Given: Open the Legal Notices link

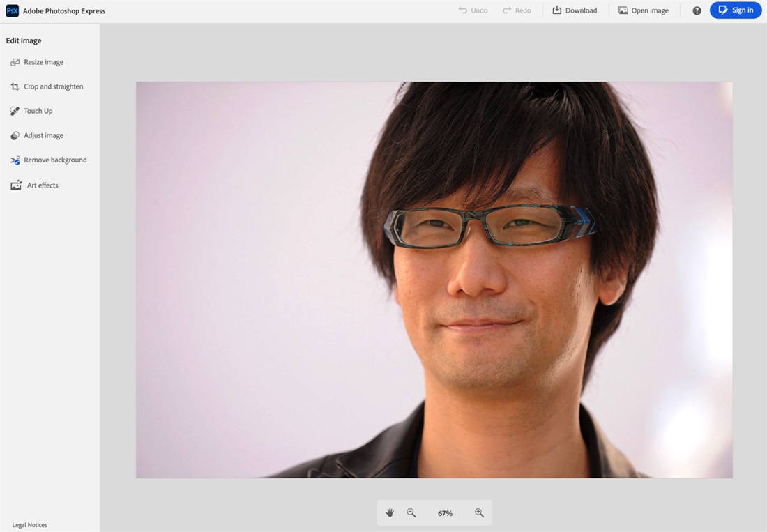Looking at the screenshot, I should click(x=29, y=524).
